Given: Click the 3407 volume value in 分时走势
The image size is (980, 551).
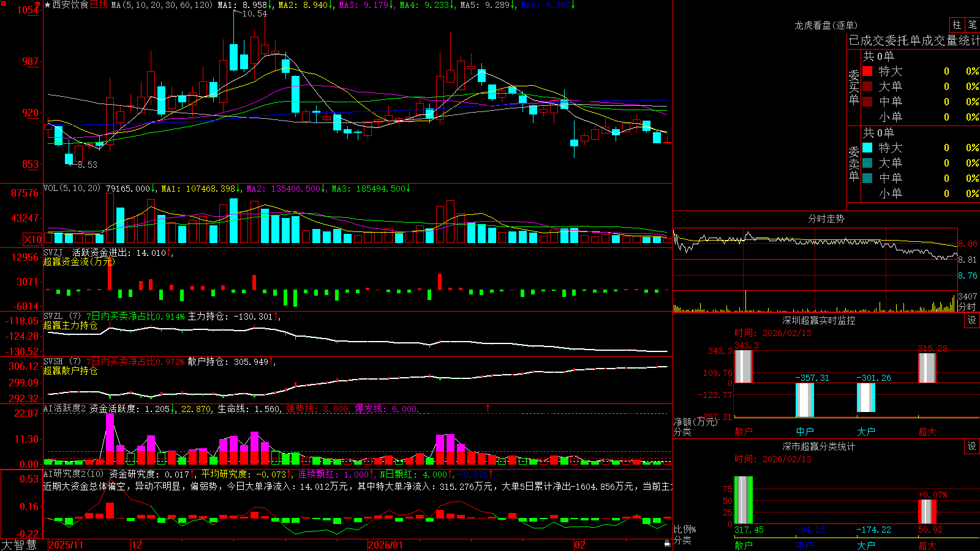Looking at the screenshot, I should pyautogui.click(x=968, y=296).
